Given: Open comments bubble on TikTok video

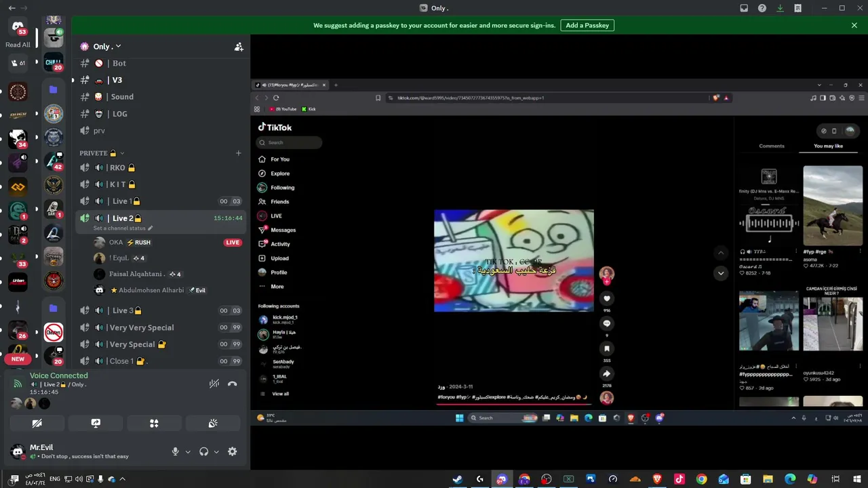Looking at the screenshot, I should pos(607,323).
